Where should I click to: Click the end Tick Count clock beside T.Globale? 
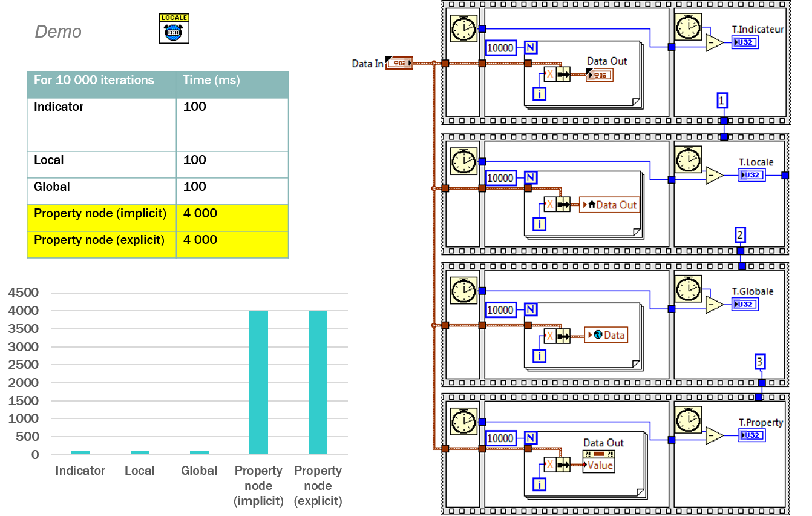[x=688, y=289]
